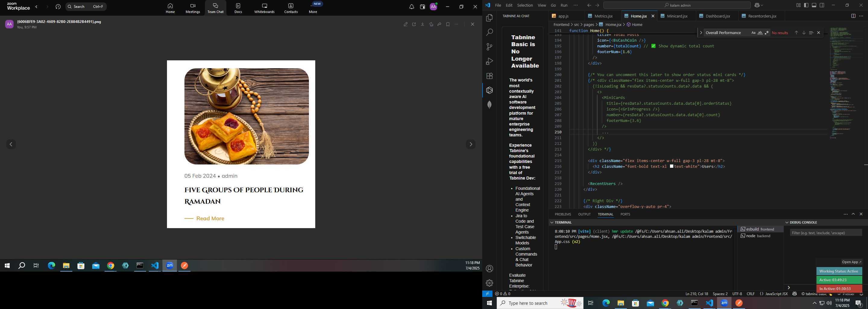Go to next match in find widget
This screenshot has width=868, height=309.
(804, 33)
